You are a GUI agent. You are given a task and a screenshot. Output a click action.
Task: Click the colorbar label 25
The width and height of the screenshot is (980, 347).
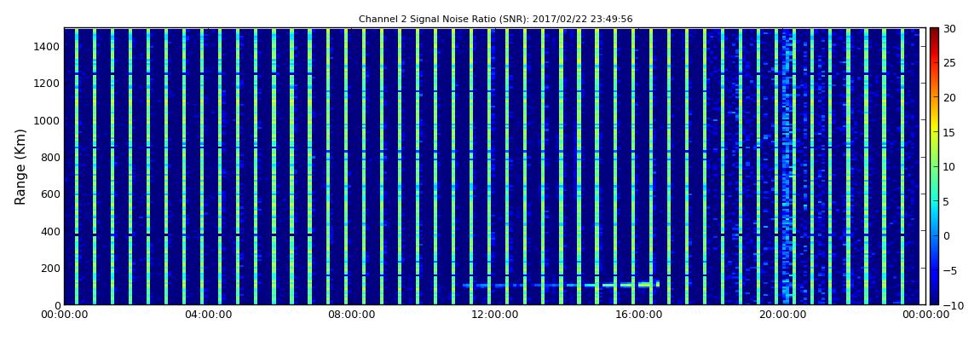[950, 63]
